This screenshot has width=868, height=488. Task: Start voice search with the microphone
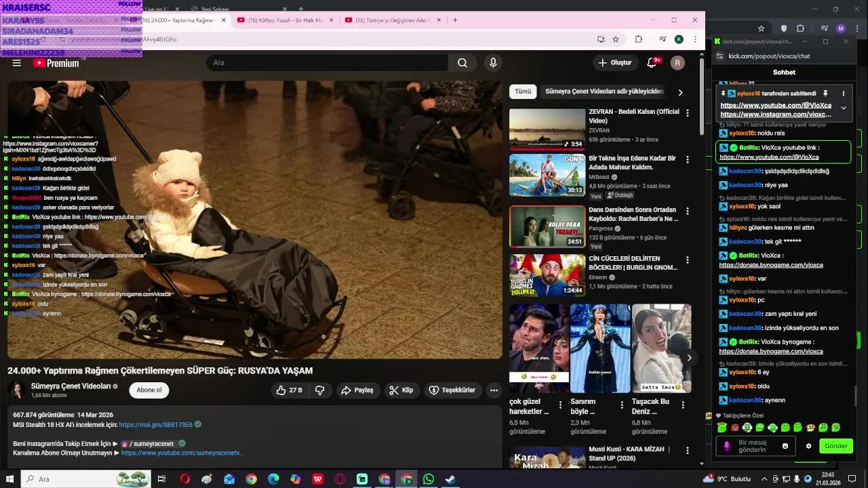point(493,63)
